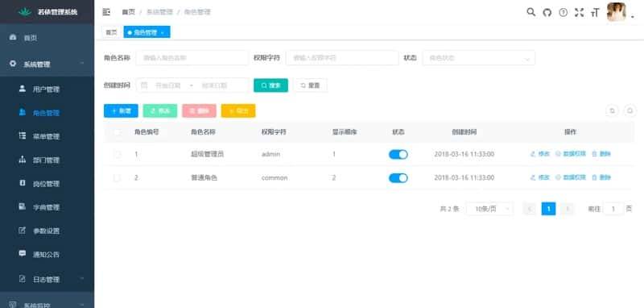Click the 首页 dashboard icon in sidebar
Viewport: 644px width, 308px height.
tap(13, 37)
